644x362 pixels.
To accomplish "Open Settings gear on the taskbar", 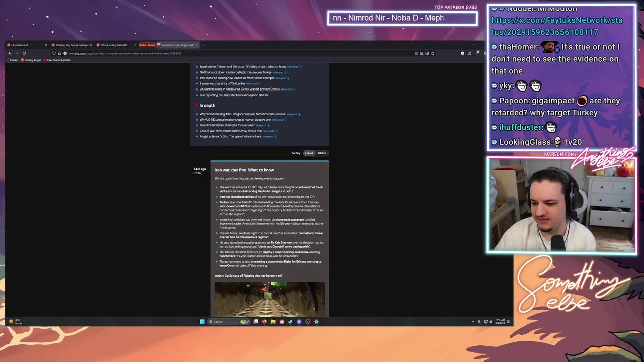I will click(x=316, y=322).
